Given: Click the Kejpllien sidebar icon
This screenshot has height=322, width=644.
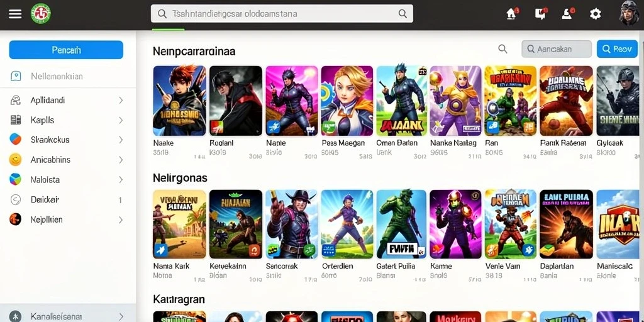Looking at the screenshot, I should click(15, 219).
